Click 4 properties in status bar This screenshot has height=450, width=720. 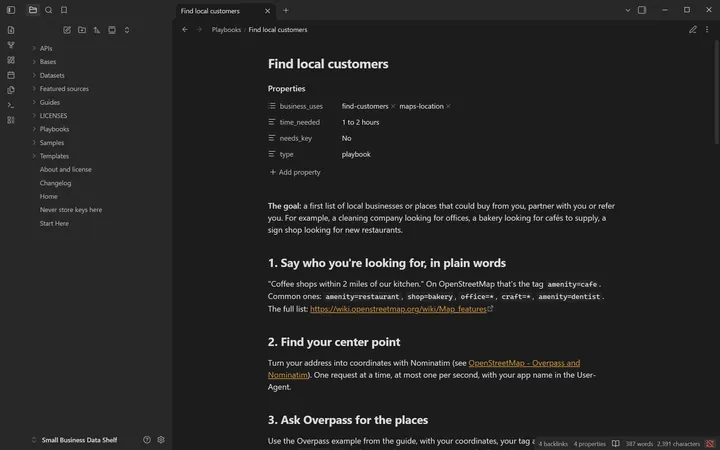(x=590, y=444)
